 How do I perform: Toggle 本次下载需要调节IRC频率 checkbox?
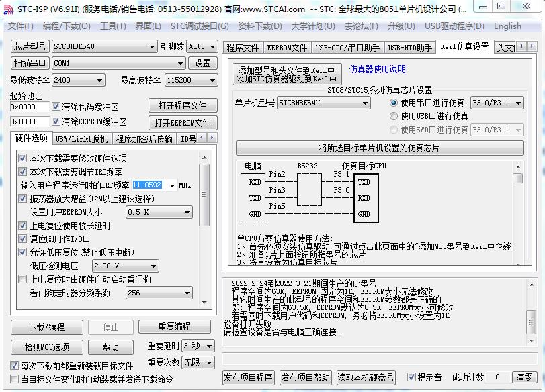coord(23,172)
